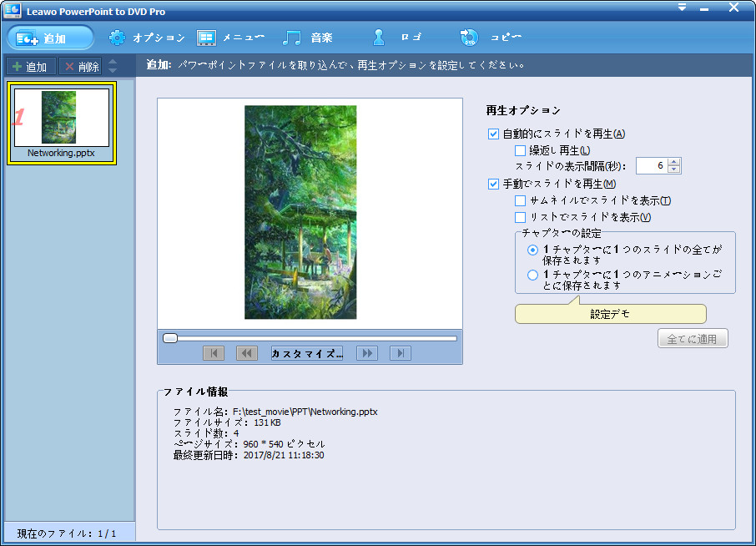Select radio: all of one slide per chapter

point(532,250)
